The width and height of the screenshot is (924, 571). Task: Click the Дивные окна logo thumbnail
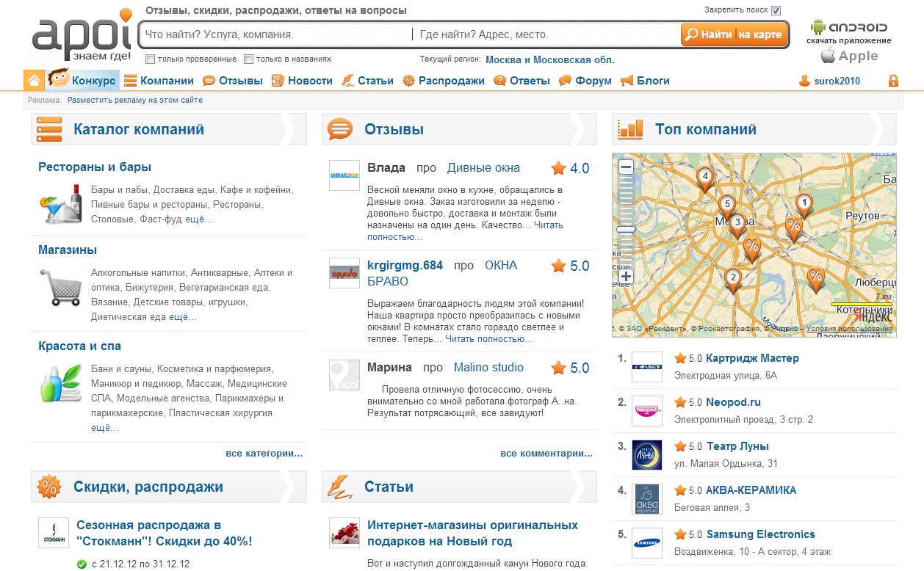click(344, 175)
